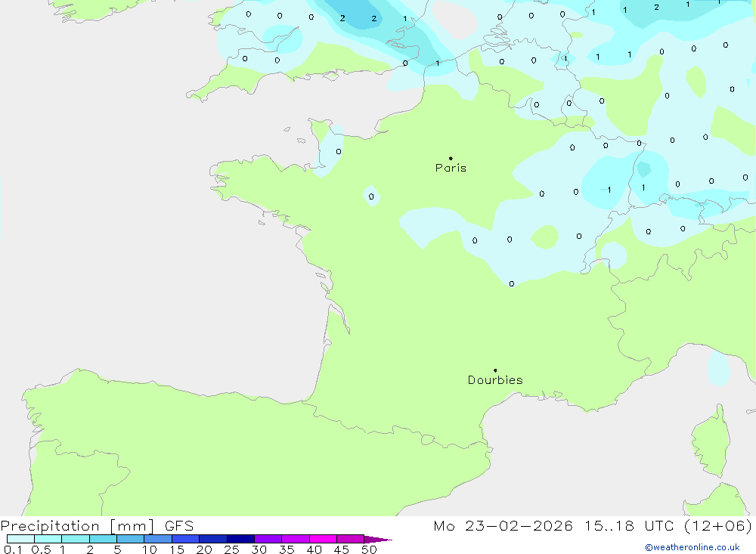Pick the 5–10 mm medium blue legend swatch
This screenshot has height=554, width=756.
click(131, 539)
